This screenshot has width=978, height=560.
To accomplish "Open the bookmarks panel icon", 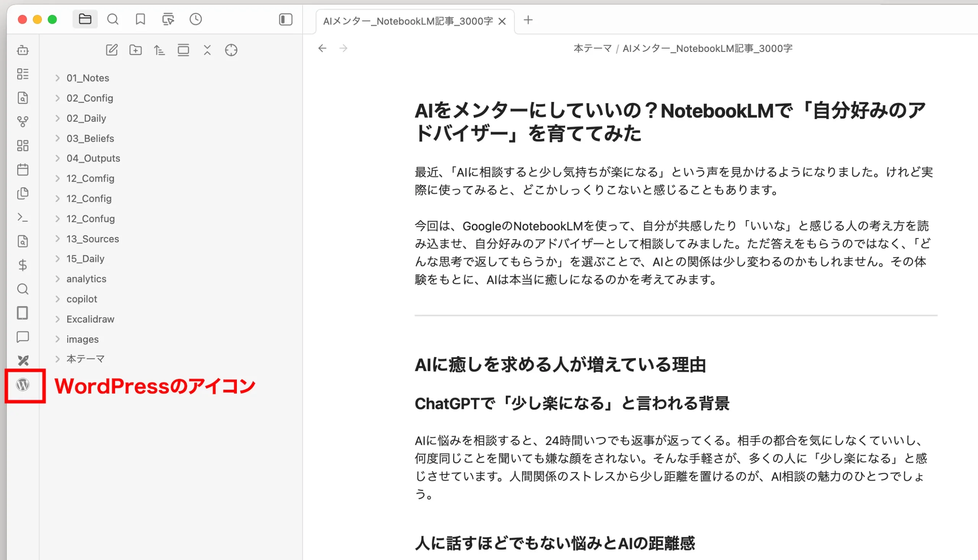I will (x=141, y=19).
